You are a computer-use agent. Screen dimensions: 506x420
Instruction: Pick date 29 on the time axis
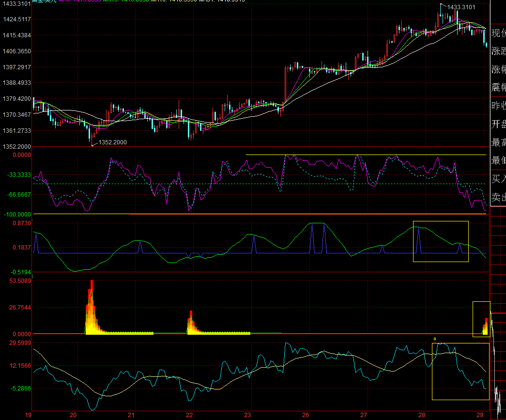(480, 415)
